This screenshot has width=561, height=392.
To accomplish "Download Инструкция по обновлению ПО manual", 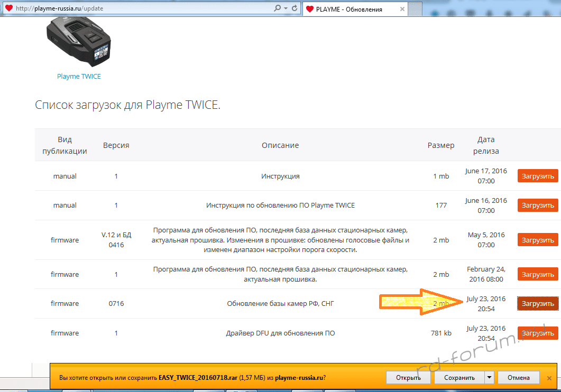I will pyautogui.click(x=537, y=206).
